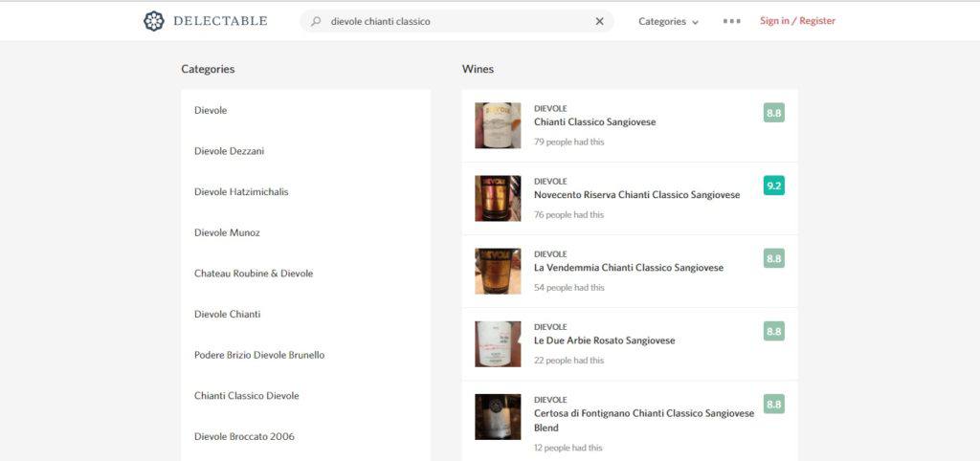Viewport: 980px width, 461px height.
Task: Click '54 people had this' text
Action: pos(568,288)
